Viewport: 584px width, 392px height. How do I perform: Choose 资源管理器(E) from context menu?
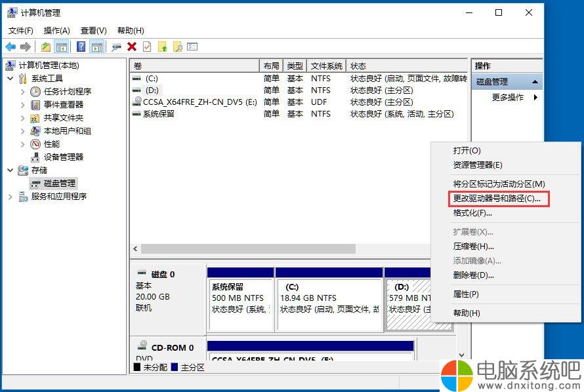point(505,165)
